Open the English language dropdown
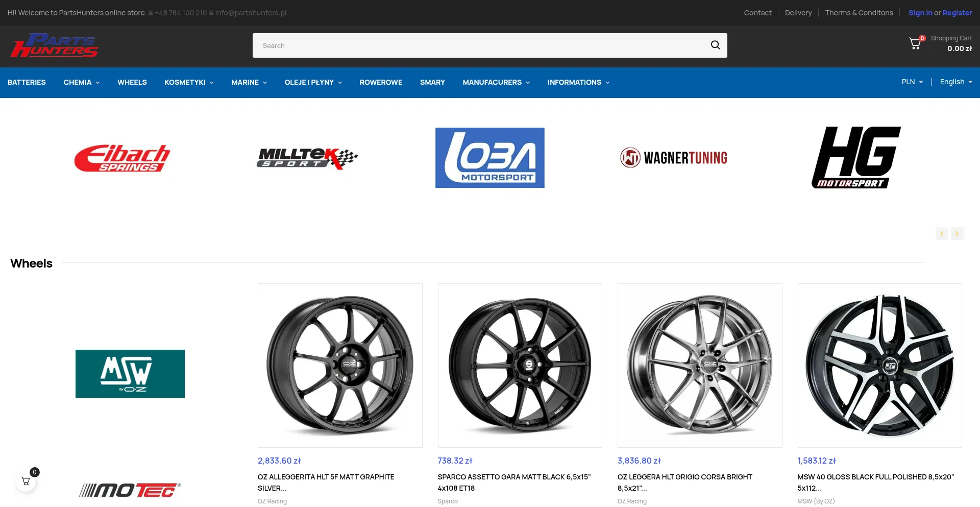Viewport: 980px width, 507px height. (955, 82)
